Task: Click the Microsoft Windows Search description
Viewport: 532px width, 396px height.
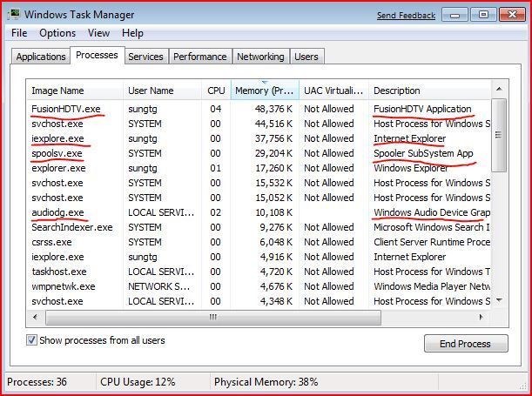Action: [x=432, y=227]
